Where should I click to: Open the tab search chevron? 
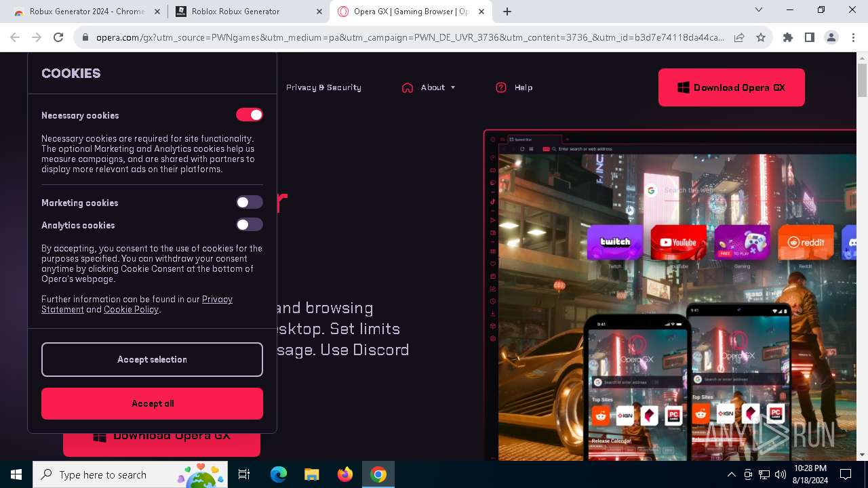(759, 10)
